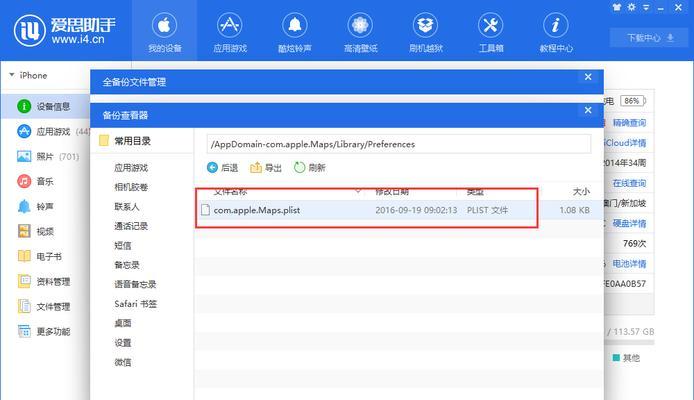Click the 1.08 KB size cell
Image resolution: width=694 pixels, height=400 pixels.
pyautogui.click(x=574, y=210)
